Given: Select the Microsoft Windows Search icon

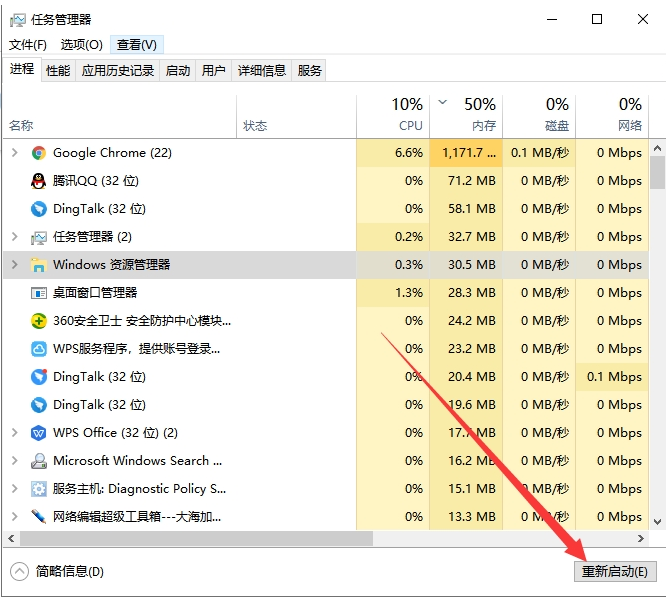Looking at the screenshot, I should 39,461.
